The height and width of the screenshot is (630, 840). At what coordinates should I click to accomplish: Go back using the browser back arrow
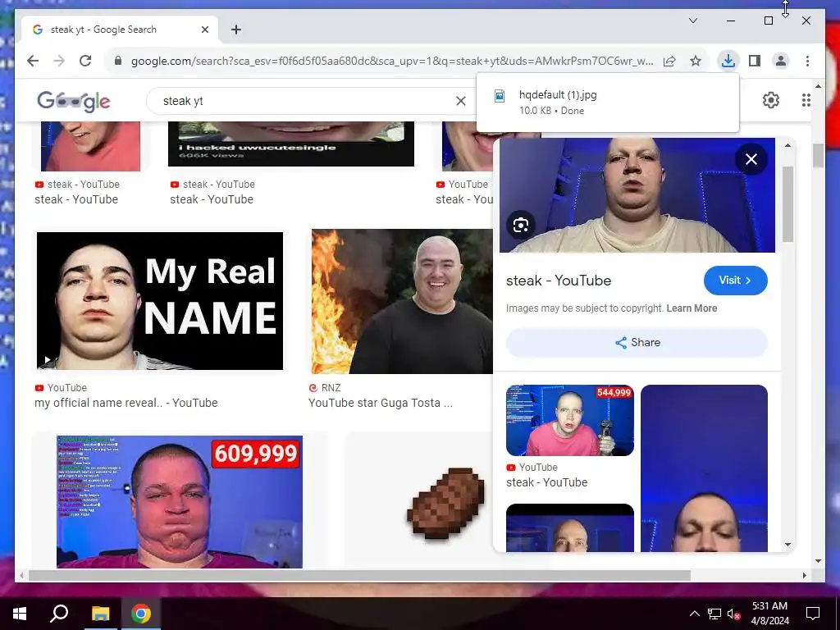(x=33, y=61)
